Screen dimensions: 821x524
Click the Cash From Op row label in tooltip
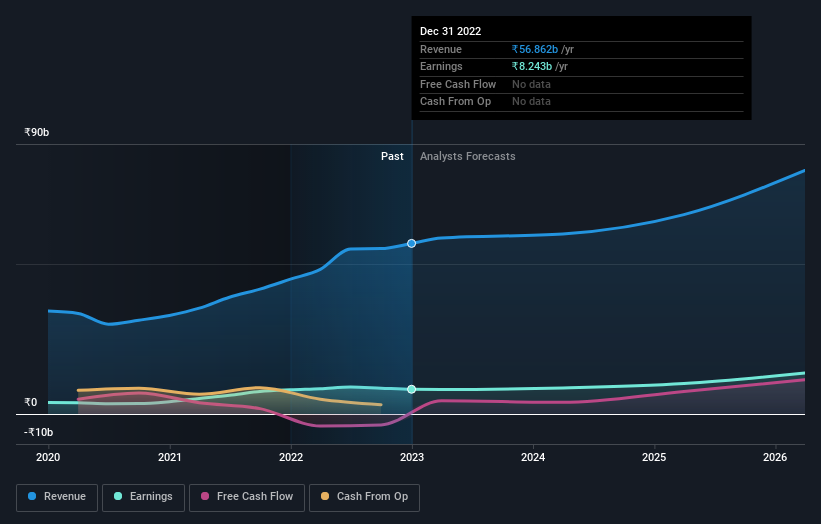pos(456,102)
